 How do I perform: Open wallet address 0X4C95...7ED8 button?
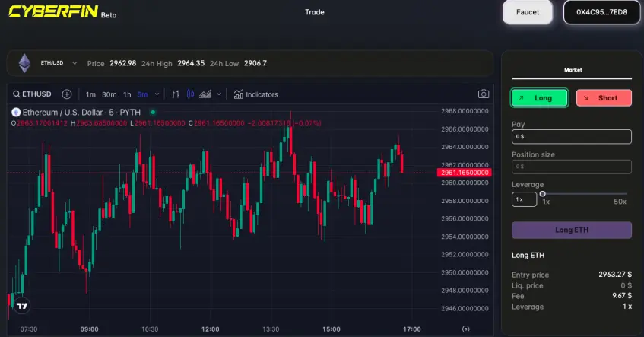[x=601, y=12]
